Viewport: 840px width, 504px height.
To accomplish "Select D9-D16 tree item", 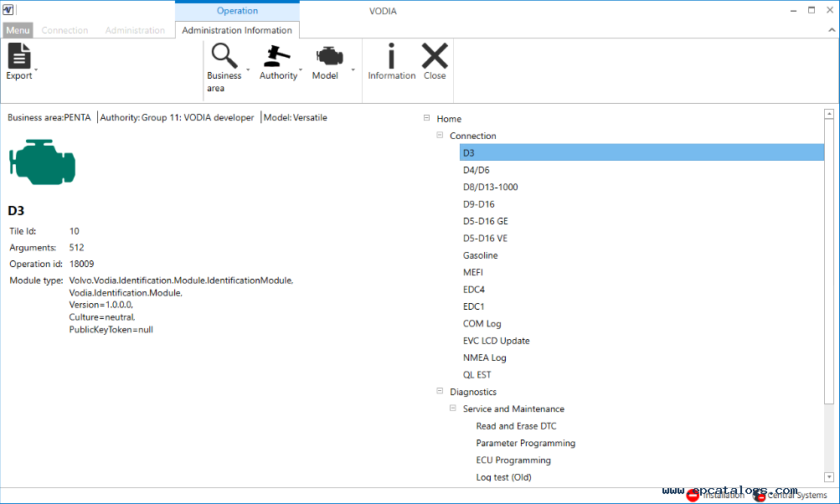I will [478, 204].
